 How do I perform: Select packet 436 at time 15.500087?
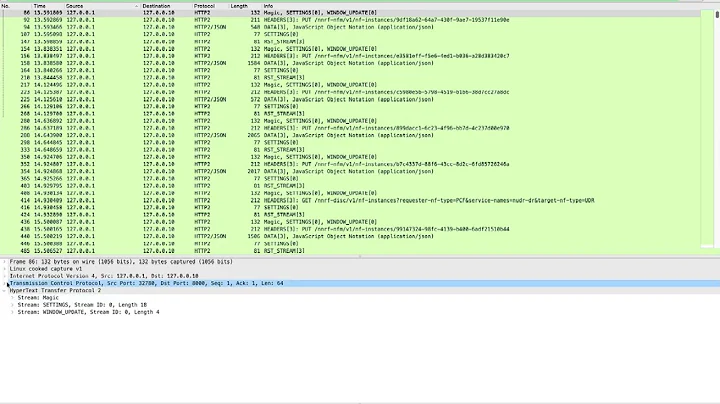point(350,222)
